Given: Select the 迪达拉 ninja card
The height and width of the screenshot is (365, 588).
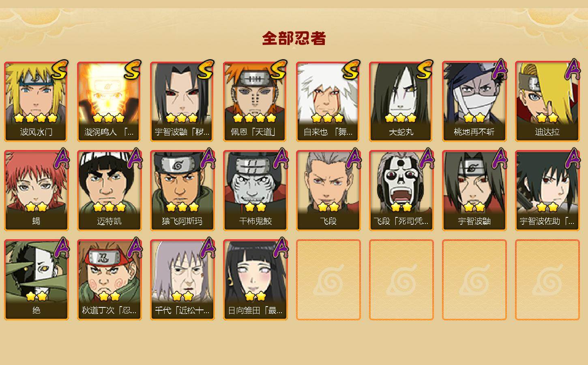Looking at the screenshot, I should [x=547, y=101].
